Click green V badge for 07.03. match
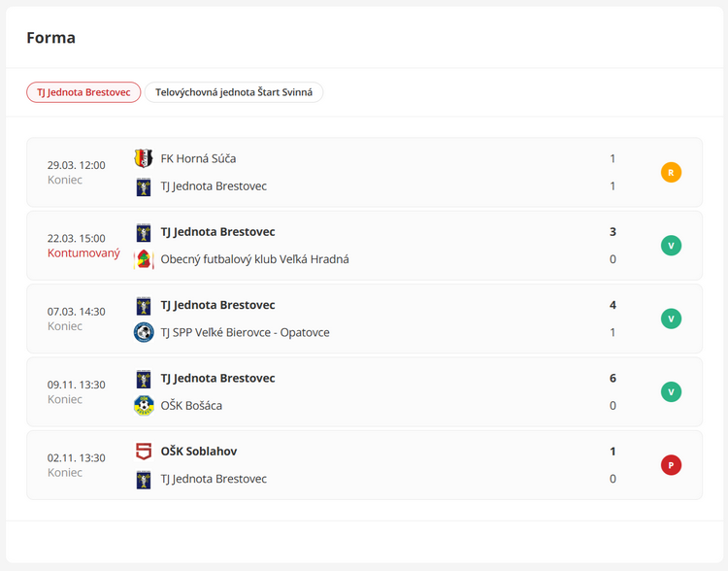Viewport: 728px width, 571px height. pos(671,319)
